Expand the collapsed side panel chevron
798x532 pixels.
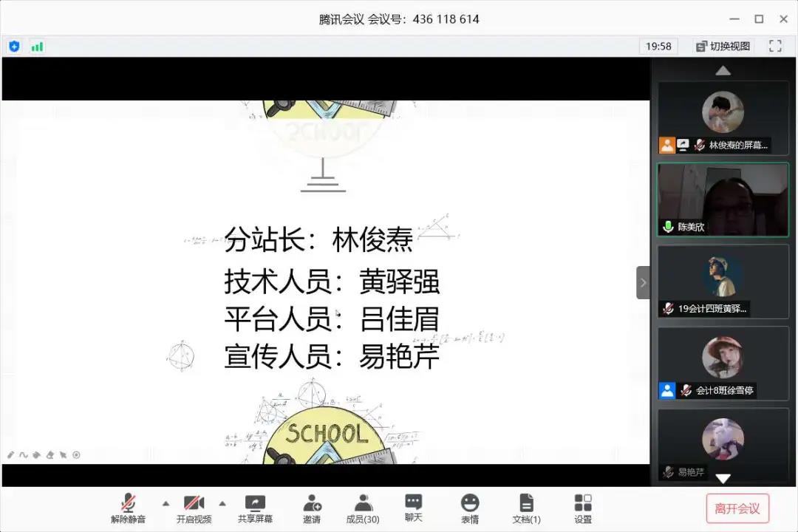(x=641, y=282)
